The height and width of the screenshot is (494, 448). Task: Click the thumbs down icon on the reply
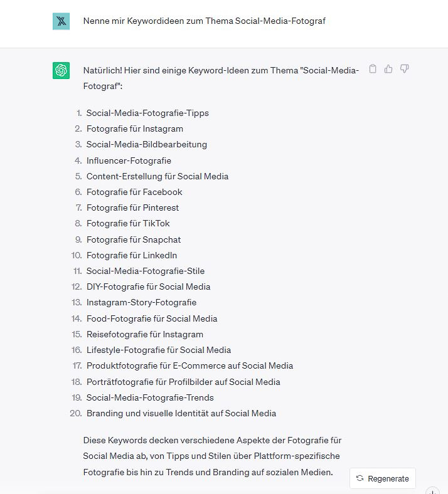pyautogui.click(x=405, y=69)
